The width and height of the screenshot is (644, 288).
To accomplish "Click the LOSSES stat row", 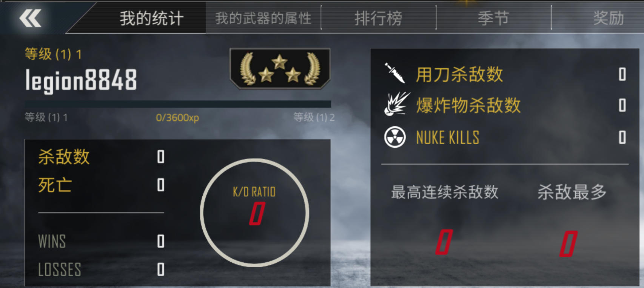I will pos(101,270).
